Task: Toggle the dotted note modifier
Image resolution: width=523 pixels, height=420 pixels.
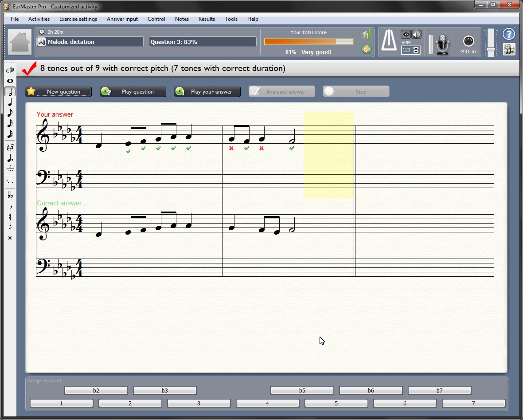Action: click(x=10, y=158)
